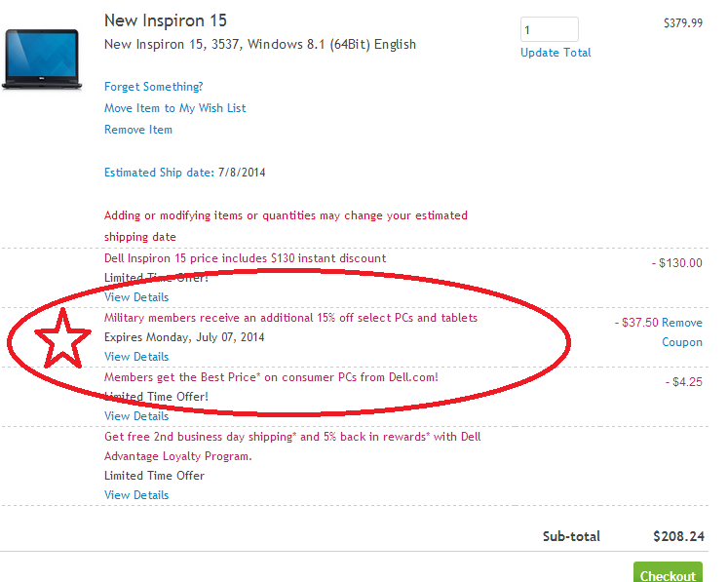The height and width of the screenshot is (582, 728).
Task: Click the New Inspiron 15 product title
Action: click(x=166, y=20)
